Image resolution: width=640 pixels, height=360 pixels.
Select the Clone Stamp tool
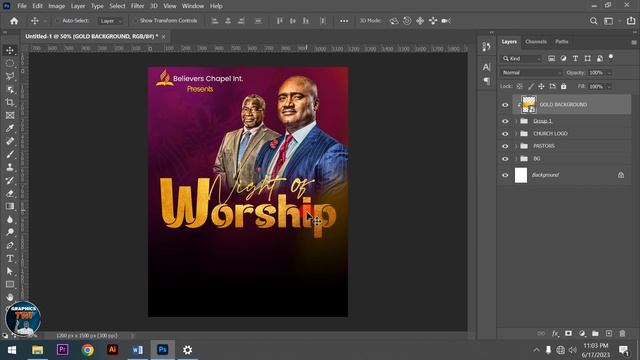10,167
